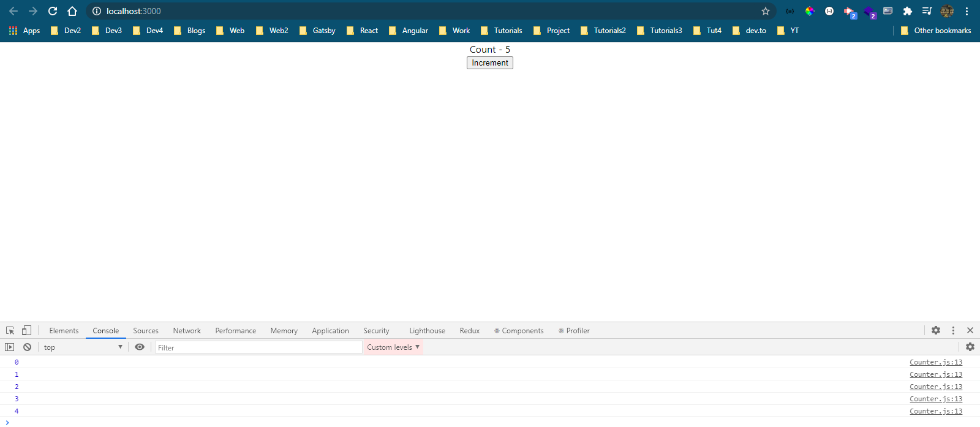This screenshot has width=980, height=427.
Task: Switch to the Elements tab
Action: point(64,331)
